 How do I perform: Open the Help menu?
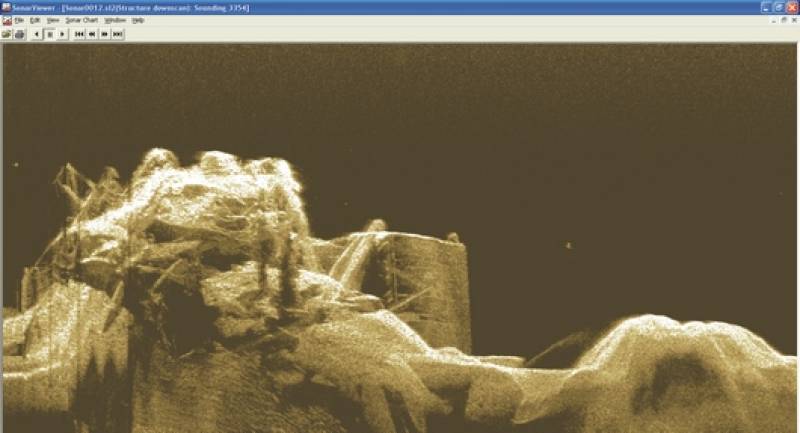(x=138, y=20)
